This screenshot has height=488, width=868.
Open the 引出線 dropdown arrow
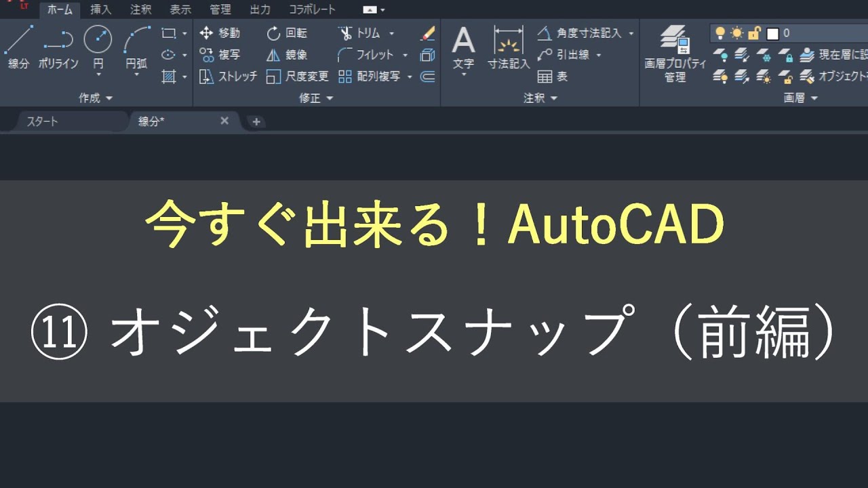[599, 55]
